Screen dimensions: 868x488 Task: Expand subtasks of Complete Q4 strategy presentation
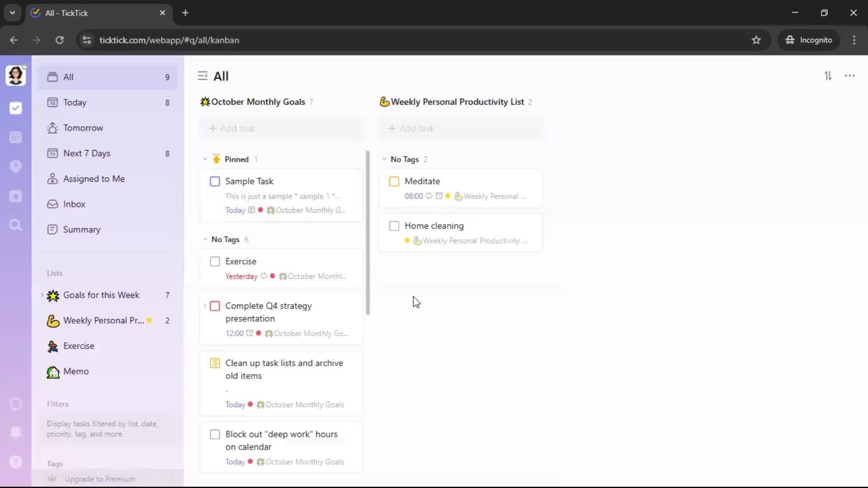205,306
